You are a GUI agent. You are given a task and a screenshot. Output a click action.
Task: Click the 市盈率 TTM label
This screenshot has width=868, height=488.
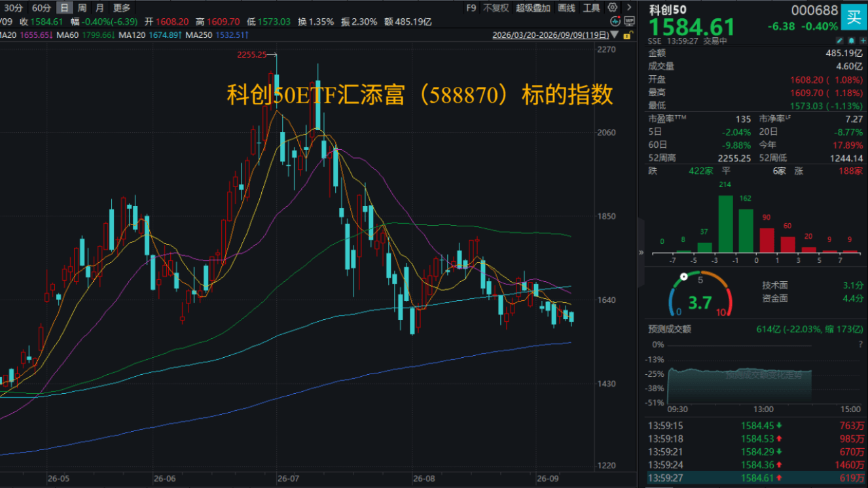(668, 119)
